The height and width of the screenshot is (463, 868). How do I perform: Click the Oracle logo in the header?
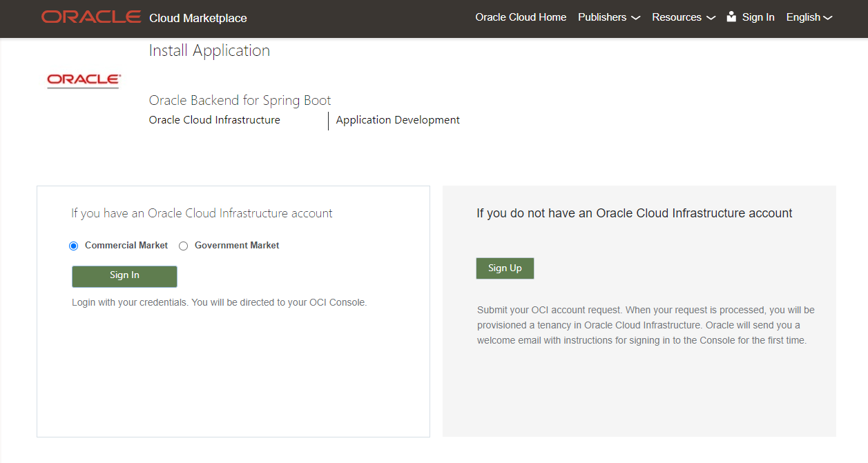(x=91, y=17)
